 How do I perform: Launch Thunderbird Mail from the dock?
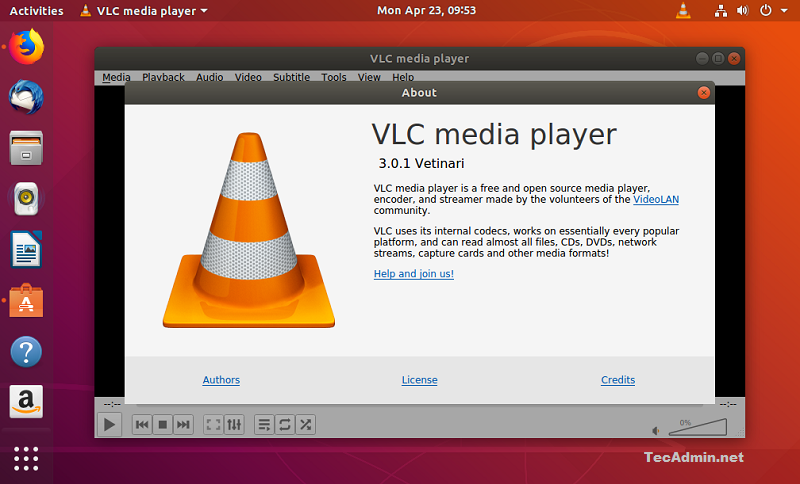(x=26, y=97)
